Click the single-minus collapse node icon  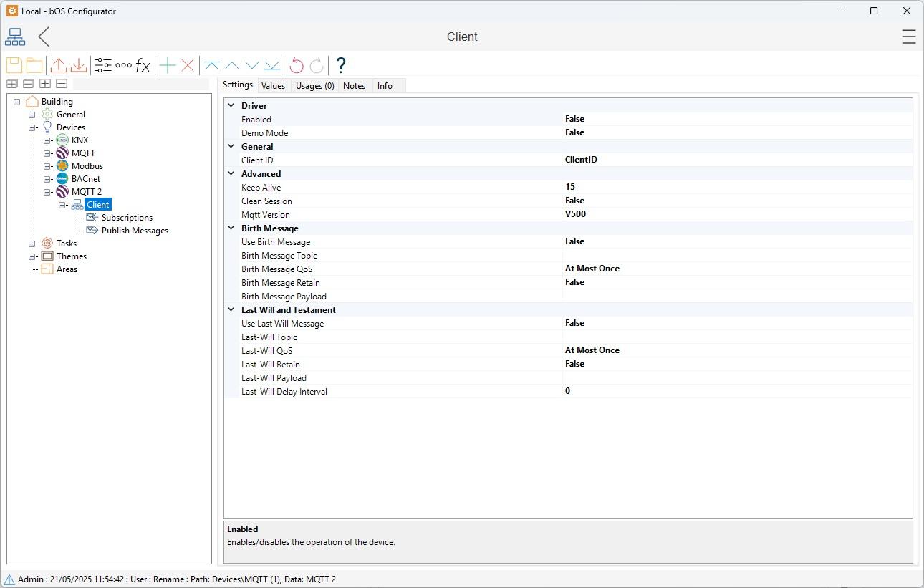click(x=62, y=84)
